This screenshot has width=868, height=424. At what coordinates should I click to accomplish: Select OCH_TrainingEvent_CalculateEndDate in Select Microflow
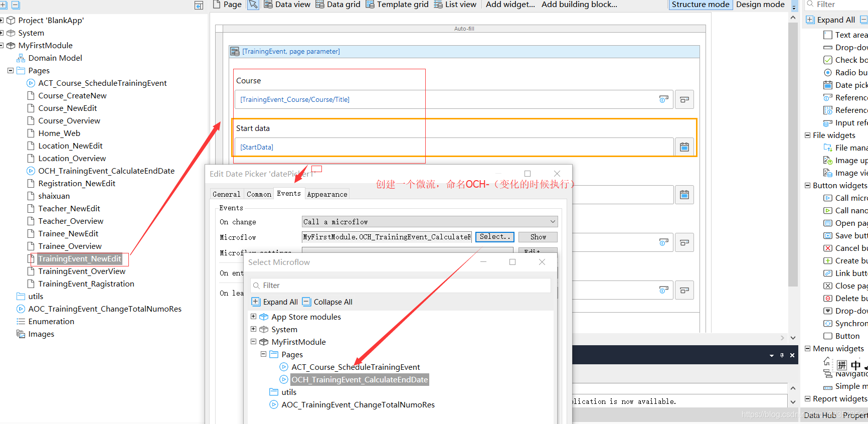(360, 380)
